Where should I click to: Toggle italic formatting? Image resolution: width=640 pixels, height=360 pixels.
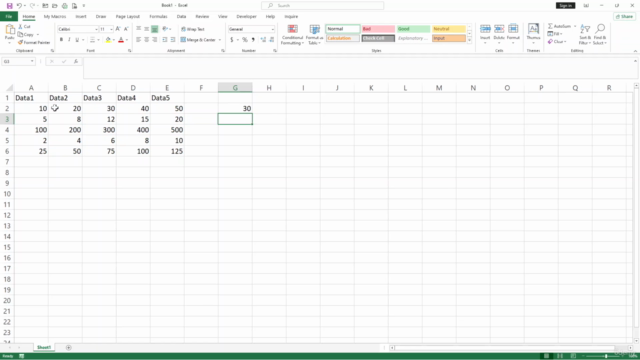(69, 40)
